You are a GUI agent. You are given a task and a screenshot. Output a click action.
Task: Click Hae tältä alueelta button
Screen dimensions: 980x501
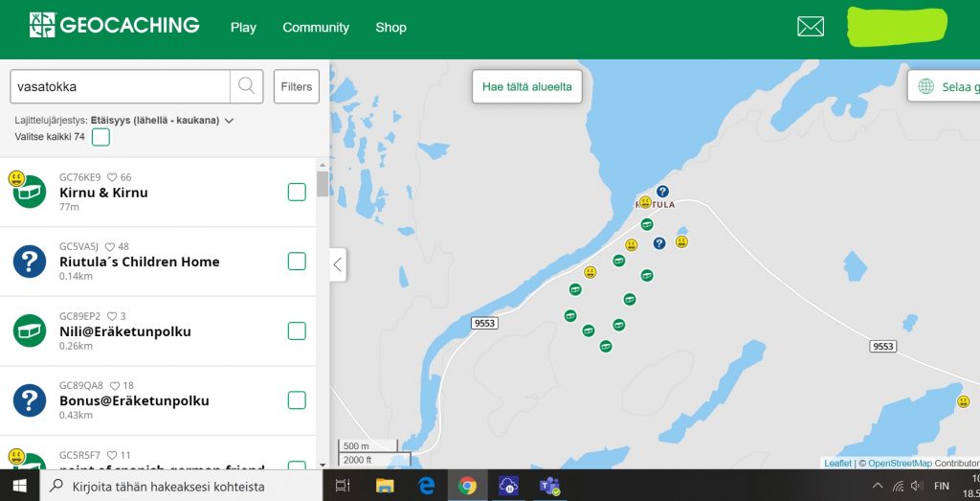click(527, 86)
